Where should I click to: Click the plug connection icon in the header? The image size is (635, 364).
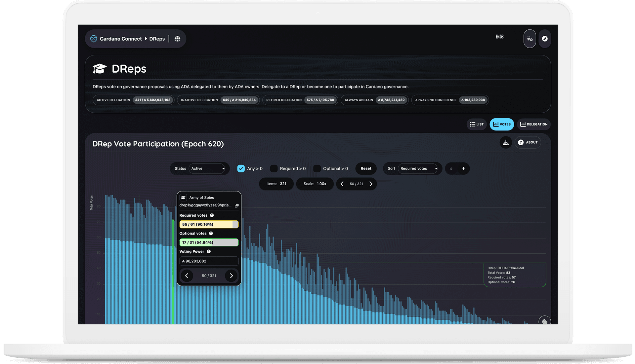click(x=529, y=39)
